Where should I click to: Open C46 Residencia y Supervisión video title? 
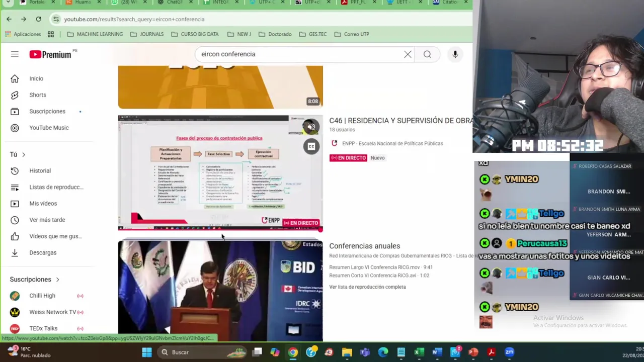400,121
